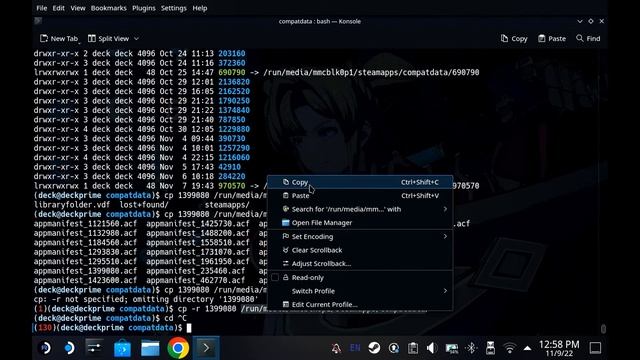Open the application launcher in the taskbar

click(x=45, y=348)
